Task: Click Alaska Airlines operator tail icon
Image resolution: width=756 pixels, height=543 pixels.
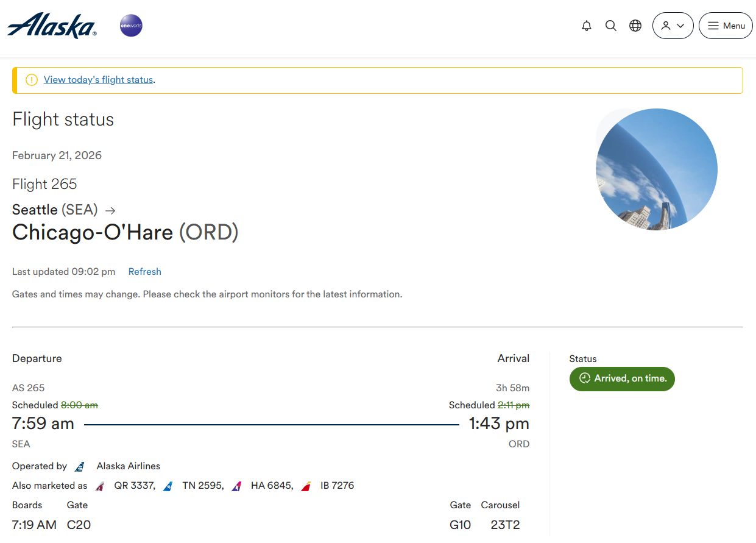Action: 80,467
